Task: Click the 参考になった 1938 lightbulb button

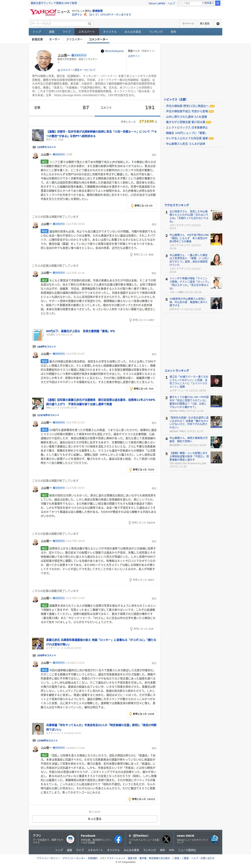Action: (142, 714)
